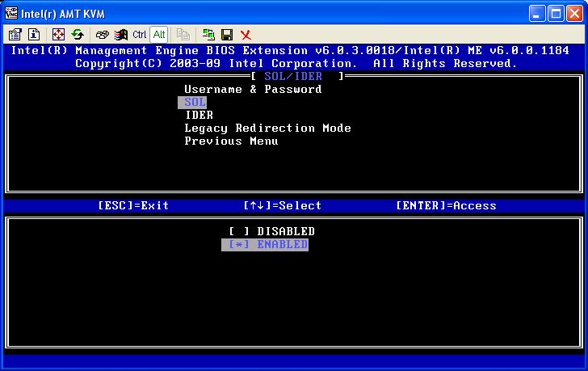Select the DISABLED option
Image resolution: width=588 pixels, height=371 pixels.
tap(271, 232)
